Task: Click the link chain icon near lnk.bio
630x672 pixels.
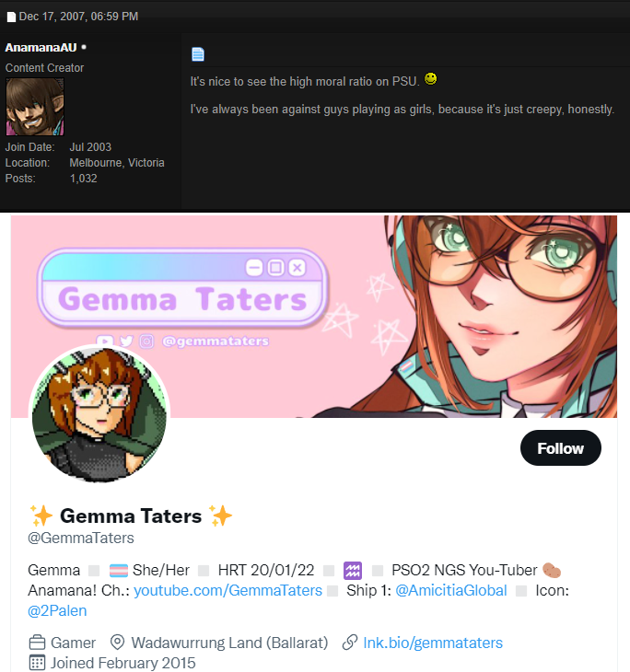Action: 350,642
